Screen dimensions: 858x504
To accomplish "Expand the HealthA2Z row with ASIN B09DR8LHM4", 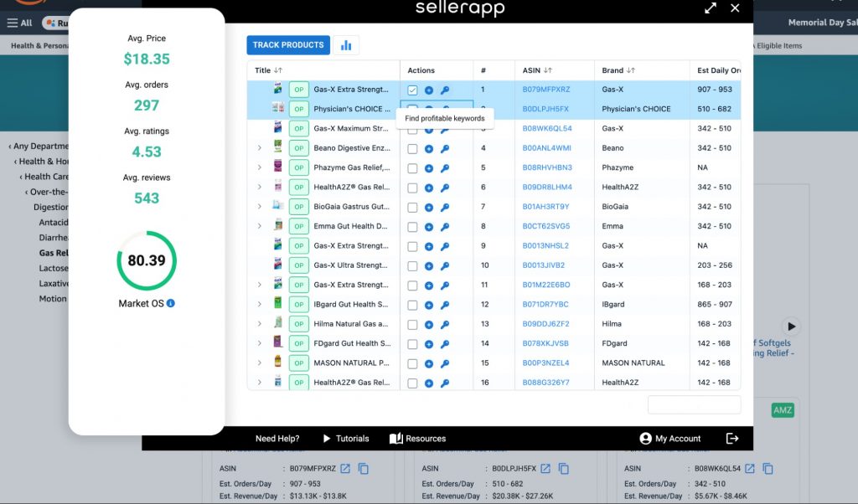I will pos(260,187).
